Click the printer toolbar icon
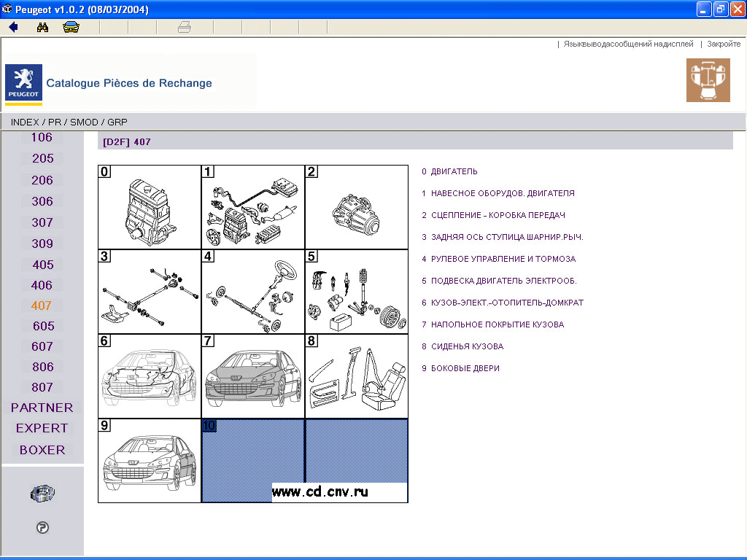This screenshot has height=560, width=747. click(185, 27)
